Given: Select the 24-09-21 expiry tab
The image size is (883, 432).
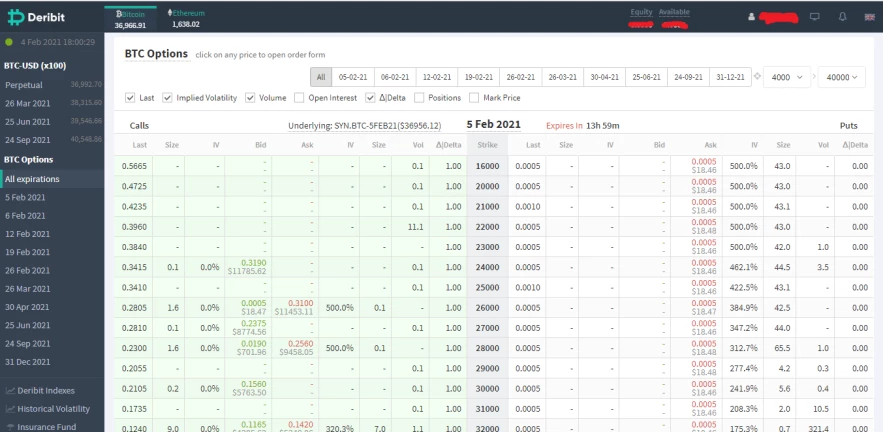Looking at the screenshot, I should tap(689, 77).
